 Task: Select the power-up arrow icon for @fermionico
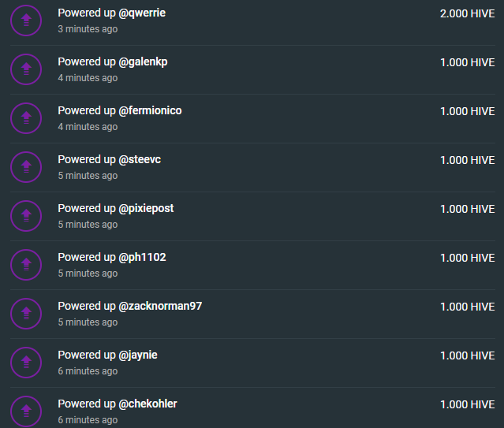tap(26, 118)
